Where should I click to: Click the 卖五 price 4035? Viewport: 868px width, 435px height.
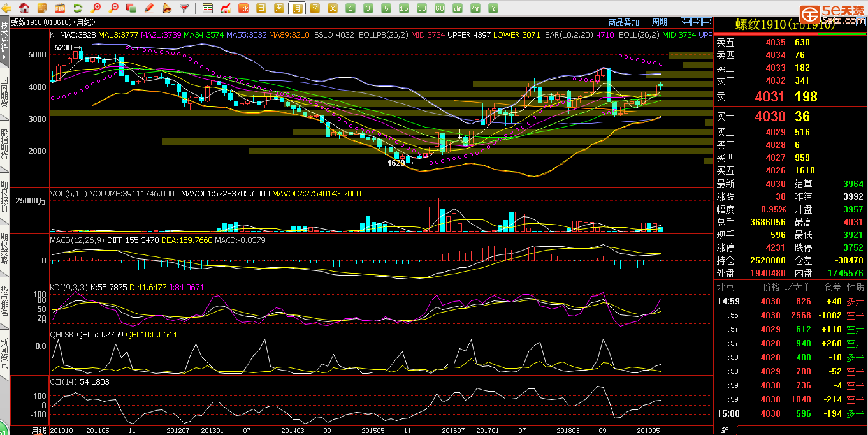click(776, 43)
